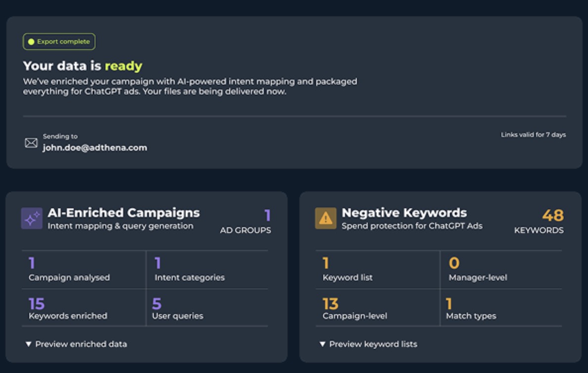
Task: Click the Match types stat cell
Action: pyautogui.click(x=501, y=308)
